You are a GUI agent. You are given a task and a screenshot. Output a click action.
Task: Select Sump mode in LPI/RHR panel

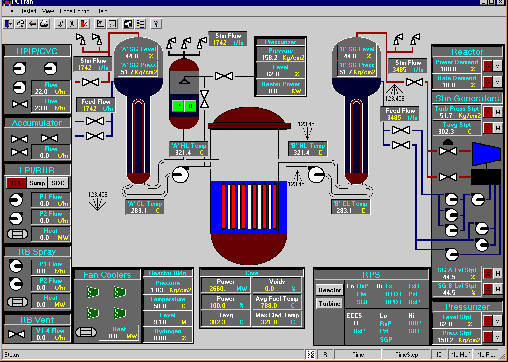click(37, 183)
